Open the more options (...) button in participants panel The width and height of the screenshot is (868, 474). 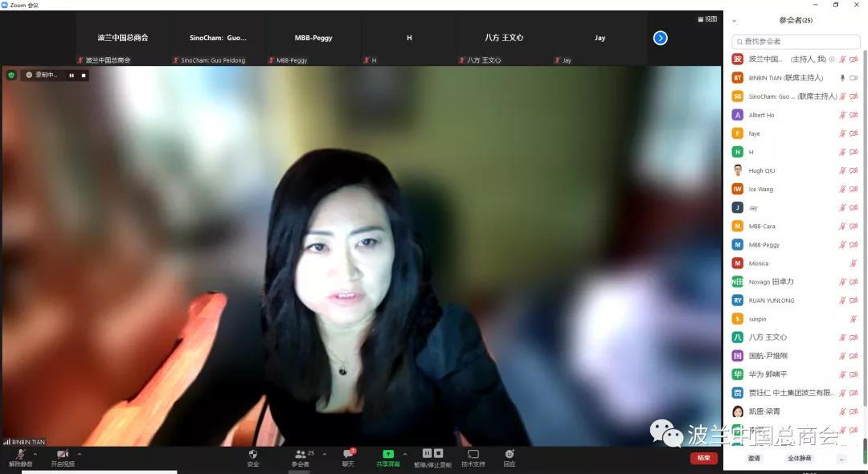(841, 458)
